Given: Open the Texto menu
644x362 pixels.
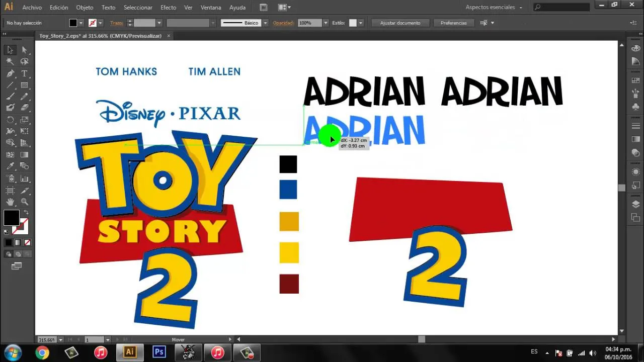Looking at the screenshot, I should pos(108,8).
